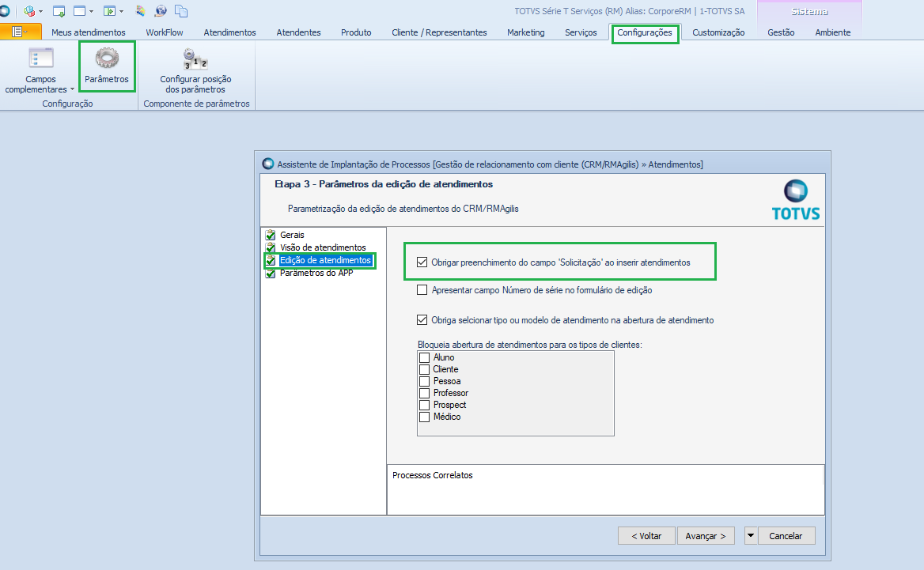The height and width of the screenshot is (570, 924).
Task: Check the Médico client type
Action: tap(424, 417)
